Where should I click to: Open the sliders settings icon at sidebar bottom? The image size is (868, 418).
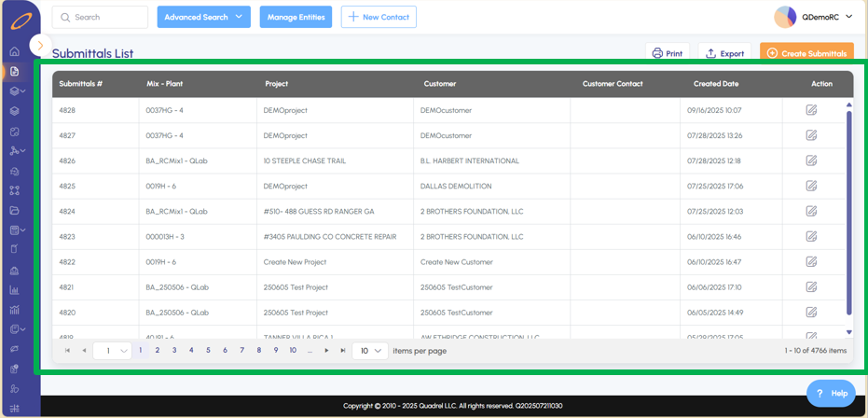pos(15,410)
